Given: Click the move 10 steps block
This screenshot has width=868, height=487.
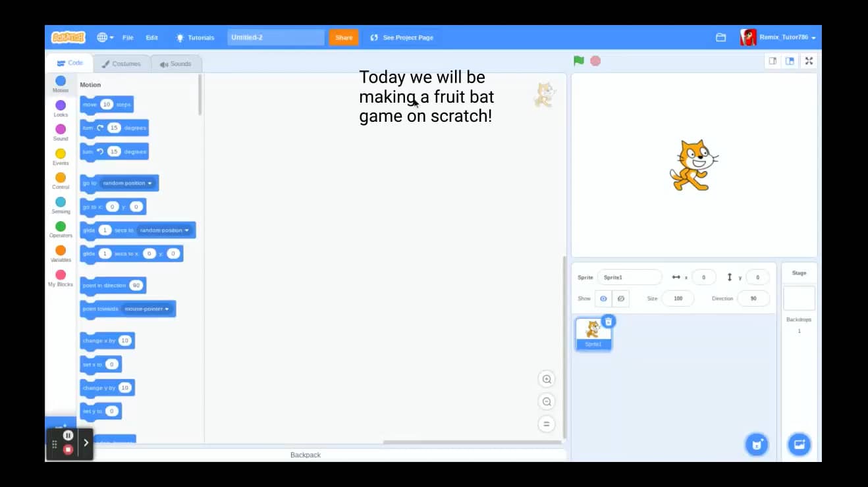Looking at the screenshot, I should [107, 105].
